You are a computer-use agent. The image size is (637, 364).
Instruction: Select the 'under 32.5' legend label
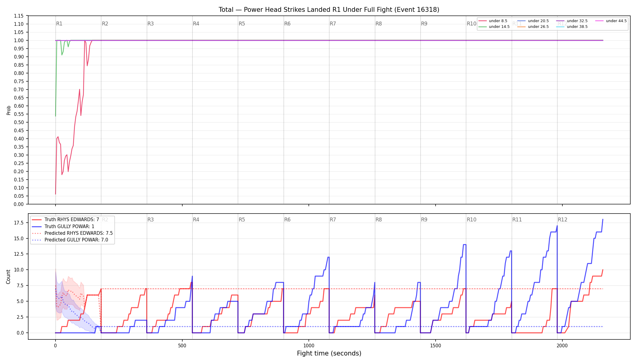577,21
